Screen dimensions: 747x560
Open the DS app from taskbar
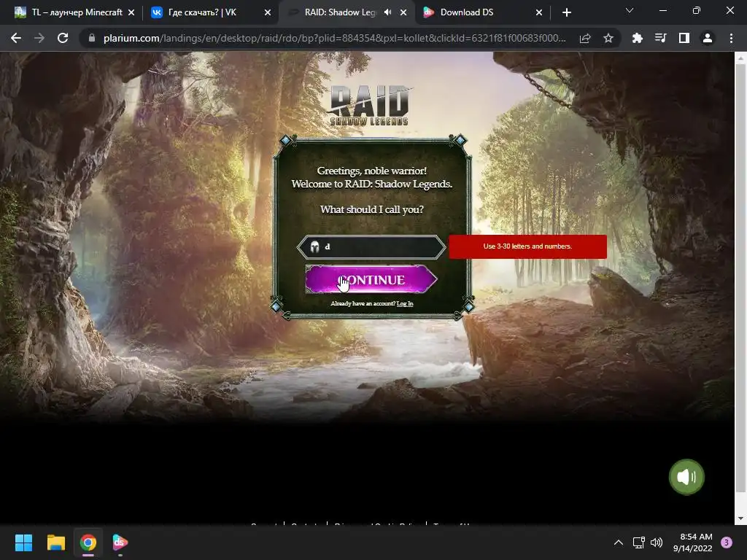(x=120, y=542)
